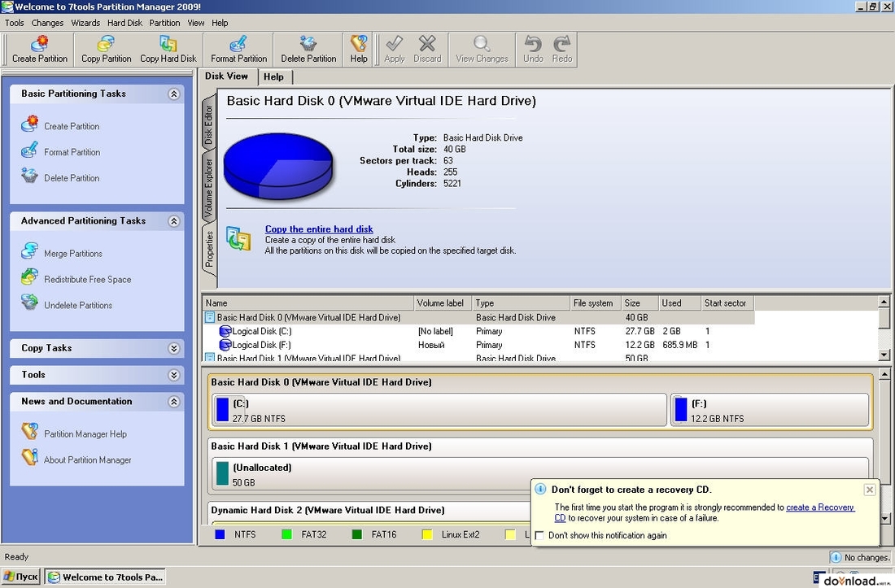Switch to the Help tab
The image size is (895, 588).
pos(274,77)
